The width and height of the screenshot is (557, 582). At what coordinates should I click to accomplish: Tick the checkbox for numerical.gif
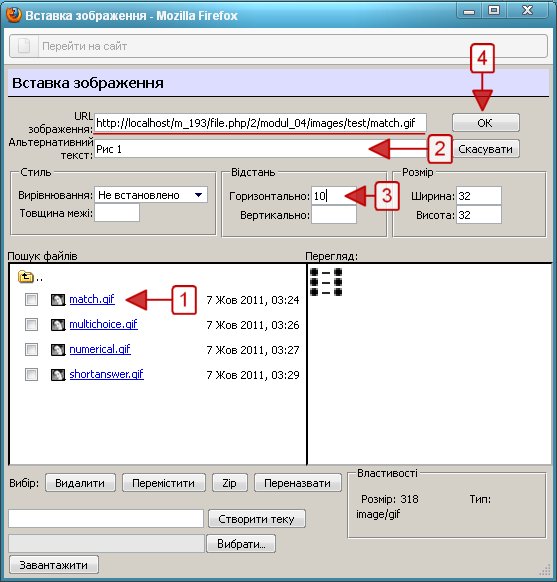click(31, 349)
